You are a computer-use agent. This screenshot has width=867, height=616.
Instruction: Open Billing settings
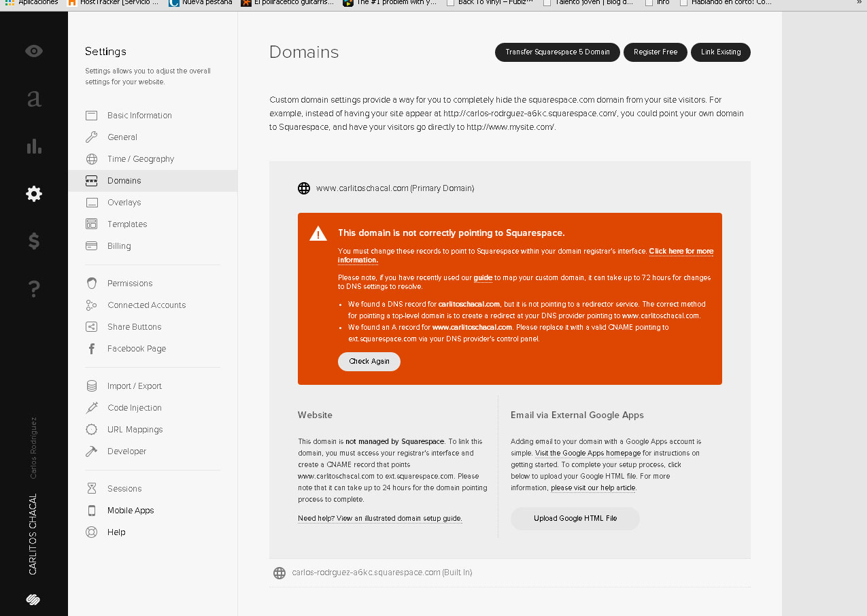pyautogui.click(x=119, y=246)
